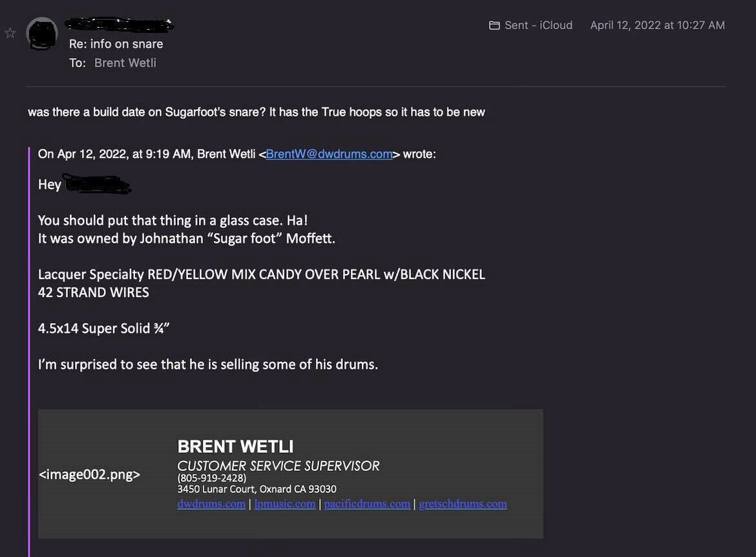Open the Sent - iCloud mailbox label
The height and width of the screenshot is (557, 756).
538,25
